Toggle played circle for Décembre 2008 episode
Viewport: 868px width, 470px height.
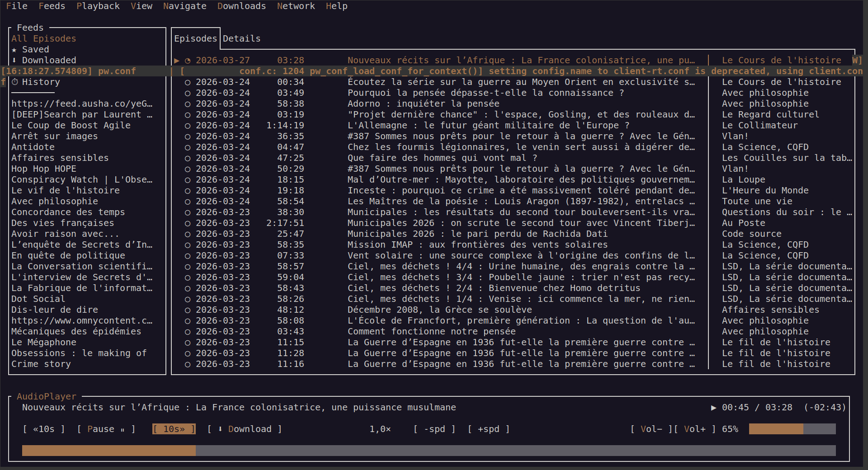click(x=188, y=310)
